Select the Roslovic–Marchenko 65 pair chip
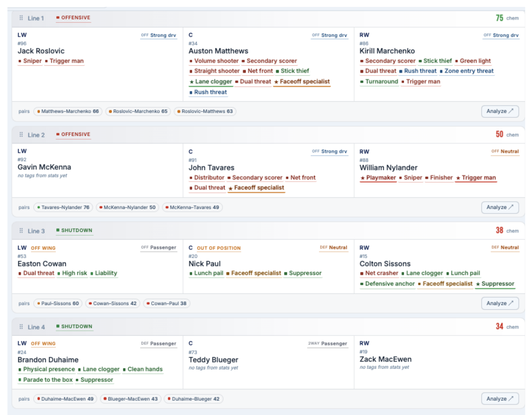This screenshot has height=415, width=532. point(138,111)
